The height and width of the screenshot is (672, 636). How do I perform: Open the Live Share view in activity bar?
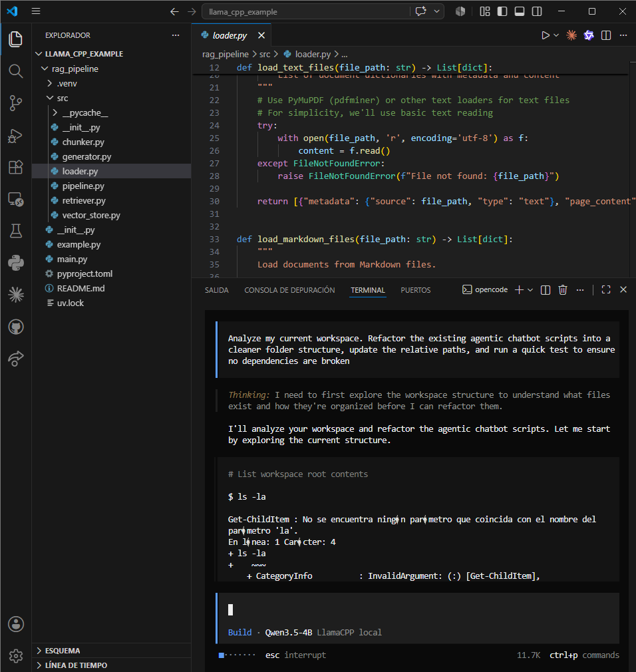point(16,359)
